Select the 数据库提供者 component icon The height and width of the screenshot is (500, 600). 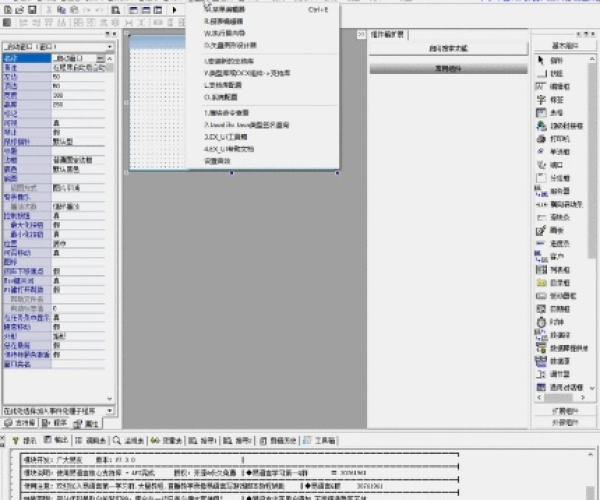point(541,348)
